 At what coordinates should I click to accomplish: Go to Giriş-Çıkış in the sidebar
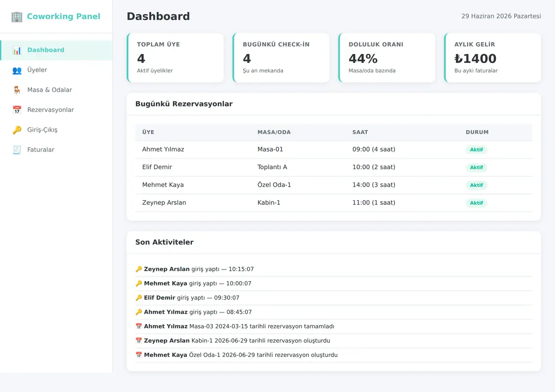[56, 130]
